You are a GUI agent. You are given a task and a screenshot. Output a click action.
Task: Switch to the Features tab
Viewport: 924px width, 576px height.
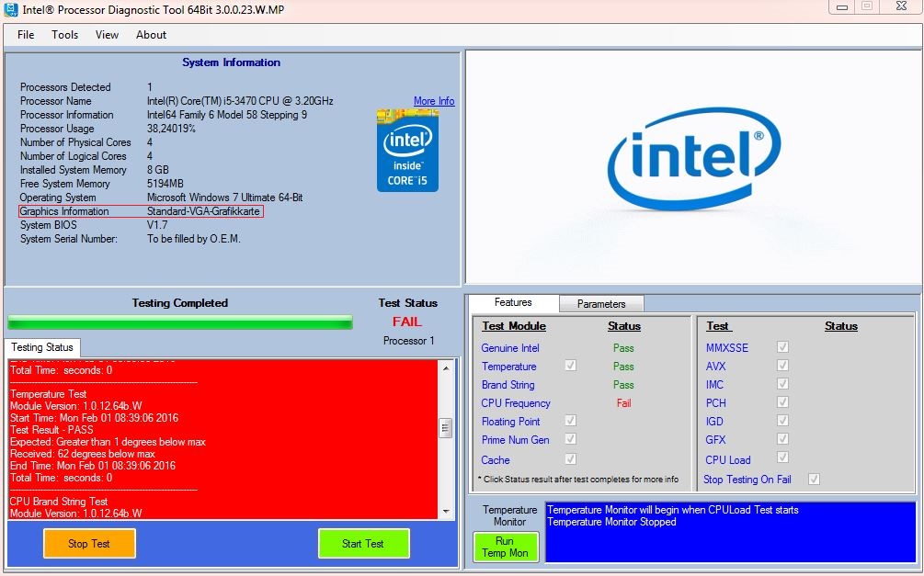click(x=513, y=302)
